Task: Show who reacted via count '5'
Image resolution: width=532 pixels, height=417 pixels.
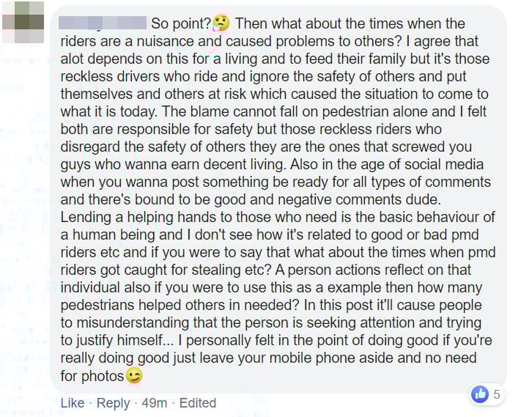Action: pyautogui.click(x=496, y=394)
